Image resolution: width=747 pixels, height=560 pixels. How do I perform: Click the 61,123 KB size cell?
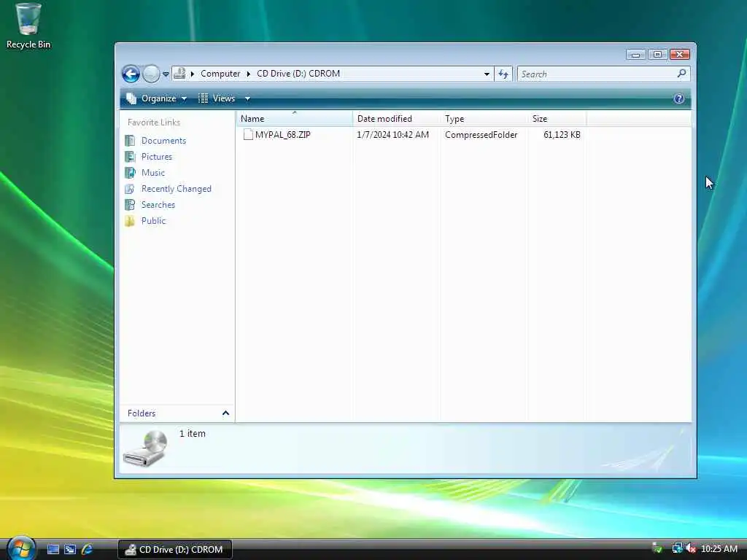coord(562,135)
